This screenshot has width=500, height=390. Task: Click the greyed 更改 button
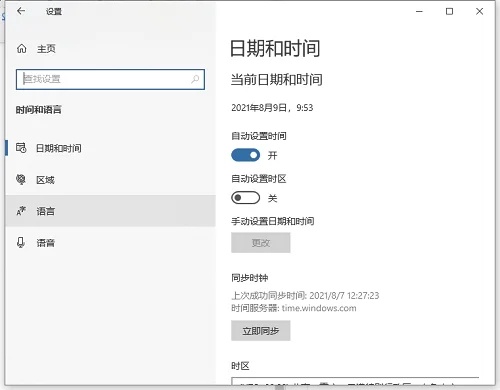point(261,243)
